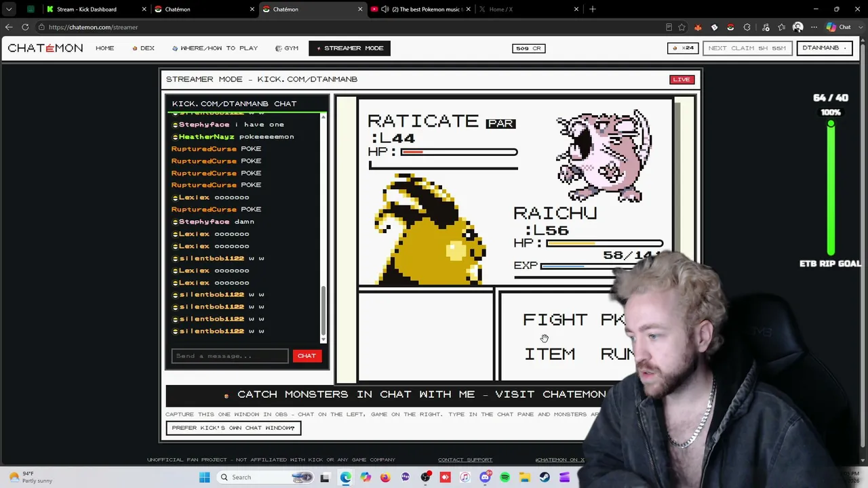Screen dimensions: 868x488
Task: Switch to the best Pokemon music tab
Action: click(420, 9)
